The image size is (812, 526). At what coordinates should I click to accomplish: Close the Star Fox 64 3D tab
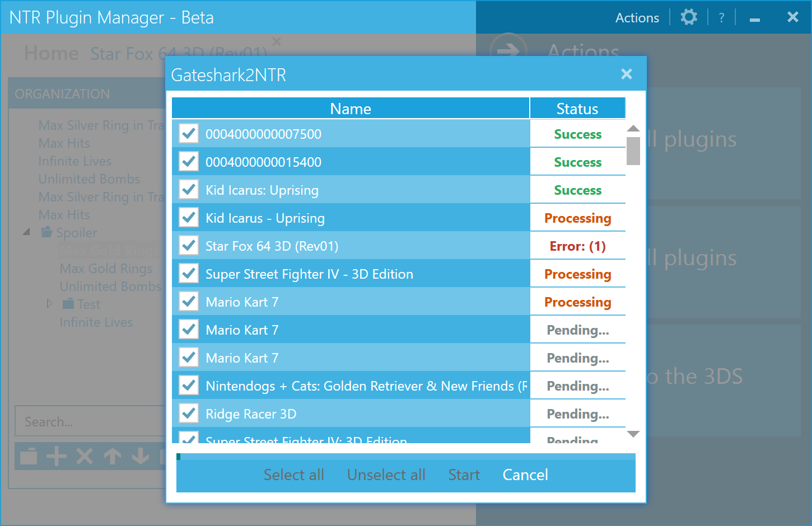(x=277, y=41)
